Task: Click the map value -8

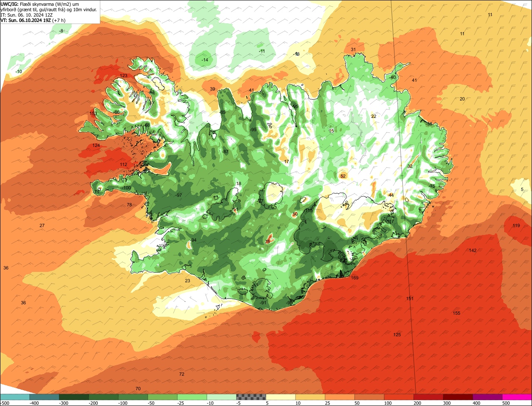Action: (61, 31)
